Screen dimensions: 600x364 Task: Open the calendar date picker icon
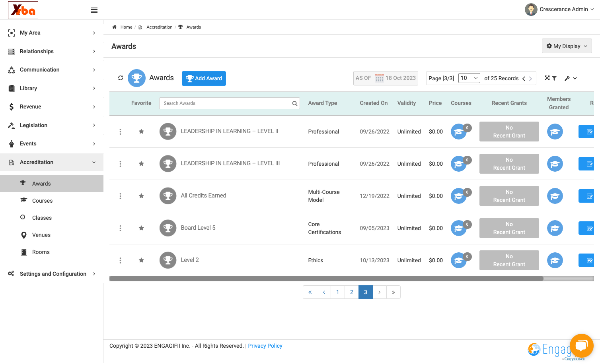tap(380, 78)
